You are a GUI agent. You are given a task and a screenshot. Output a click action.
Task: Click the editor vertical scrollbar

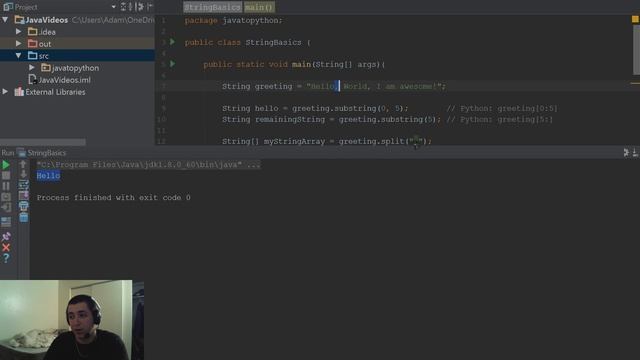point(636,50)
